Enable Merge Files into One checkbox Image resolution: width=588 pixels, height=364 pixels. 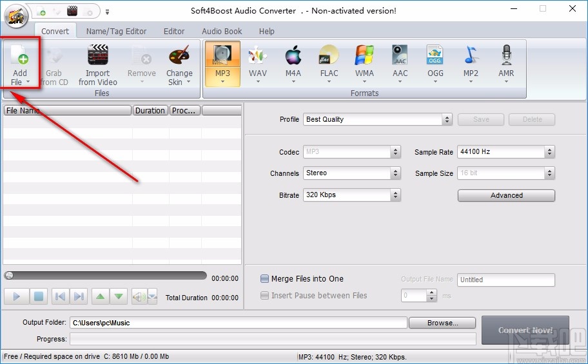264,278
